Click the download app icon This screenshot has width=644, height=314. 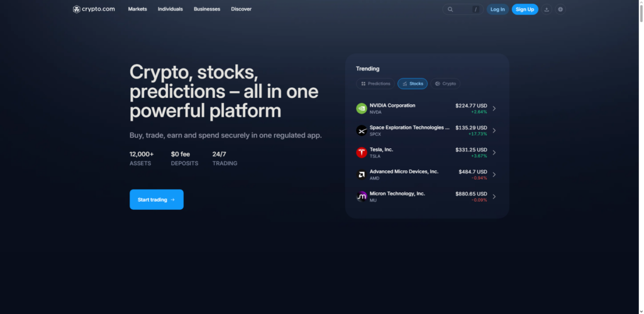point(547,9)
